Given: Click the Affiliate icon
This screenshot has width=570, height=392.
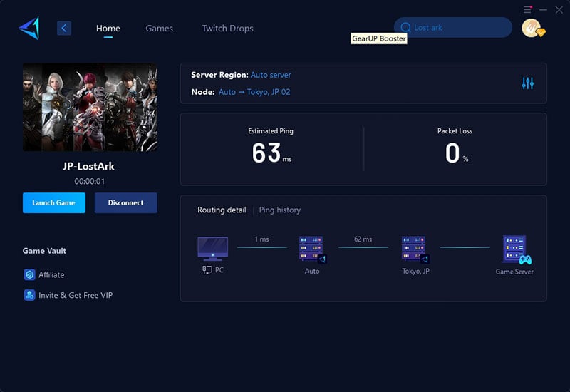Looking at the screenshot, I should coord(29,274).
